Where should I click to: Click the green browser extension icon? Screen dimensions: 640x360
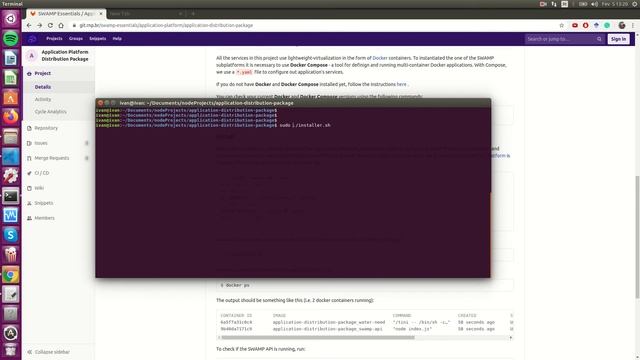[607, 25]
